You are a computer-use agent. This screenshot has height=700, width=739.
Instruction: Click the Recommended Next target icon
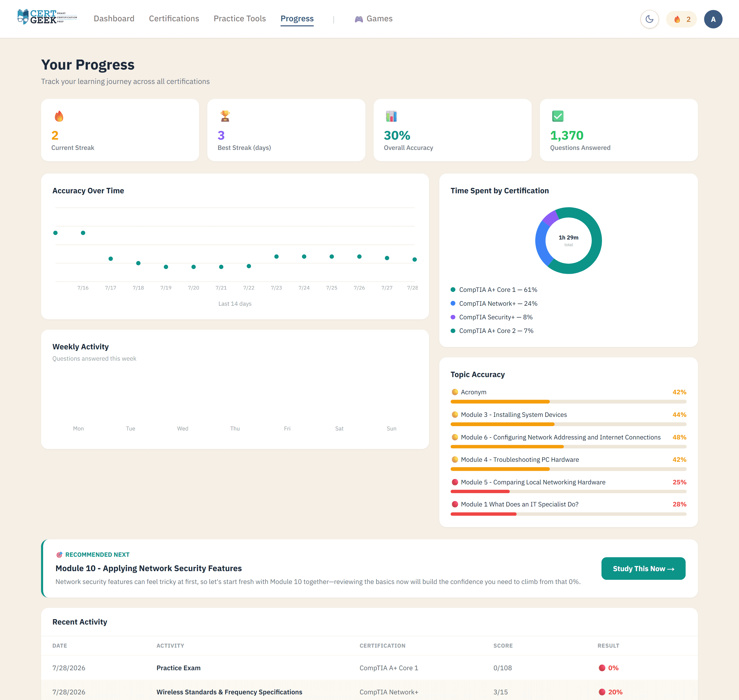(59, 555)
